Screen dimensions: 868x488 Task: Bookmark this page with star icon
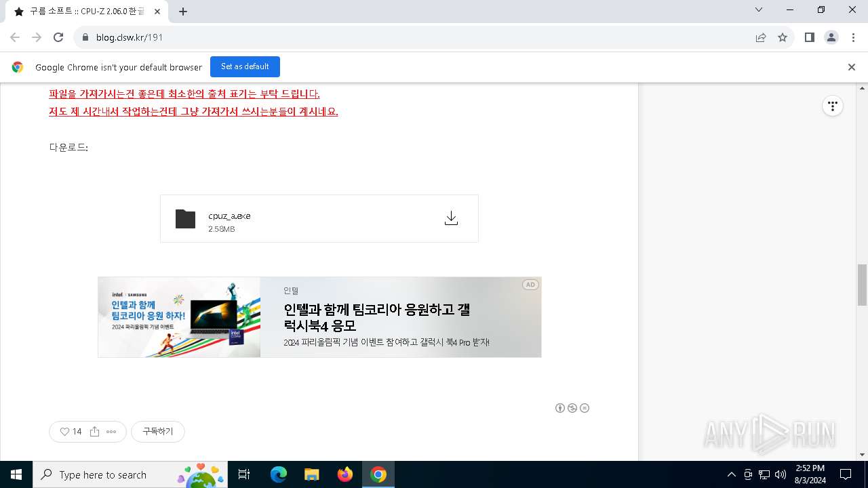[x=783, y=37]
